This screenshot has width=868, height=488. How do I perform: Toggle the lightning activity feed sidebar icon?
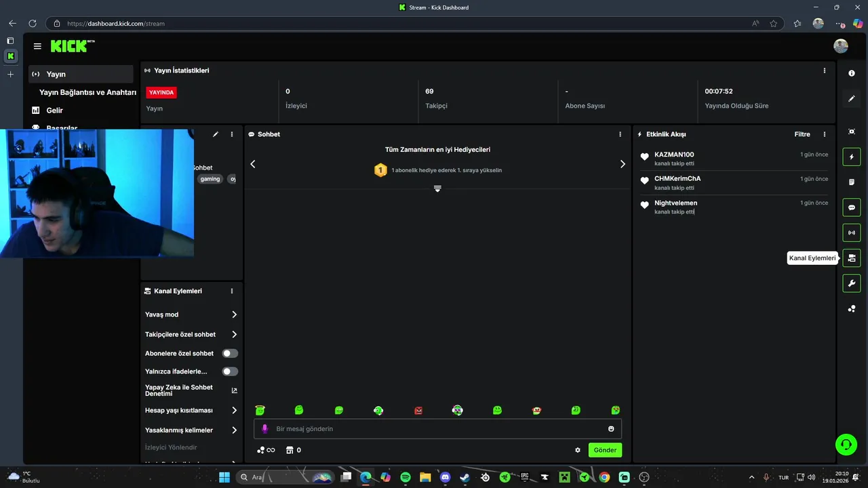[852, 157]
